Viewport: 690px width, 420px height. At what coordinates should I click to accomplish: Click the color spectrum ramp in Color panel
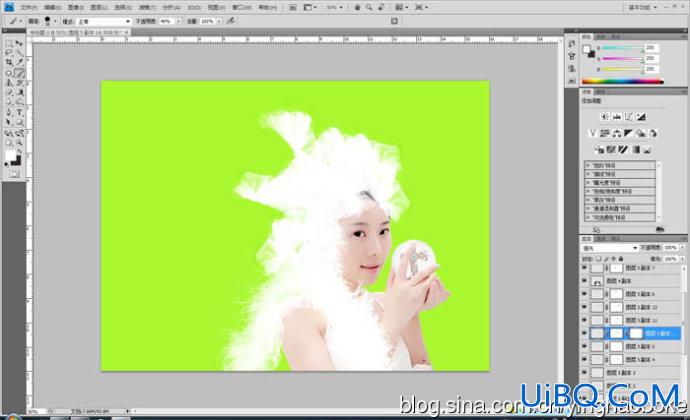pyautogui.click(x=622, y=81)
